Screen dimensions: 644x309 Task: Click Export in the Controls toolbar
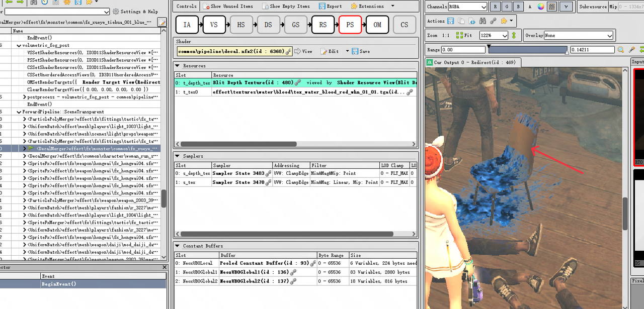(330, 7)
